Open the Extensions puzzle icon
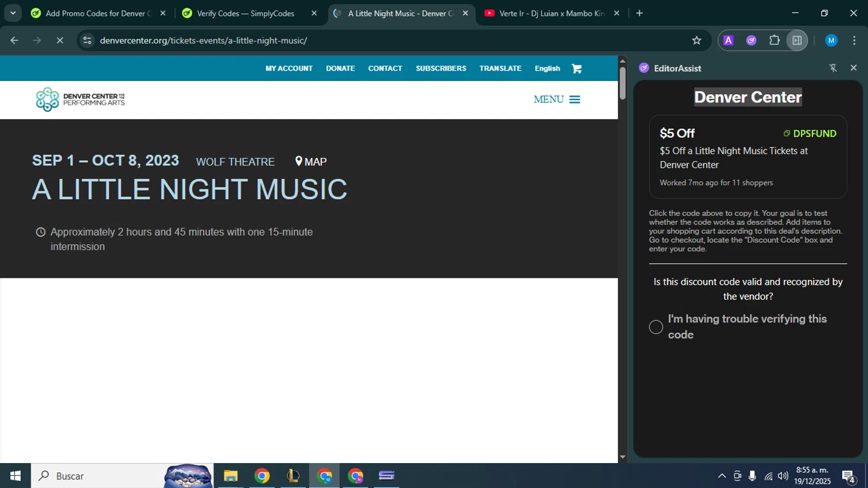Image resolution: width=868 pixels, height=488 pixels. click(x=774, y=41)
